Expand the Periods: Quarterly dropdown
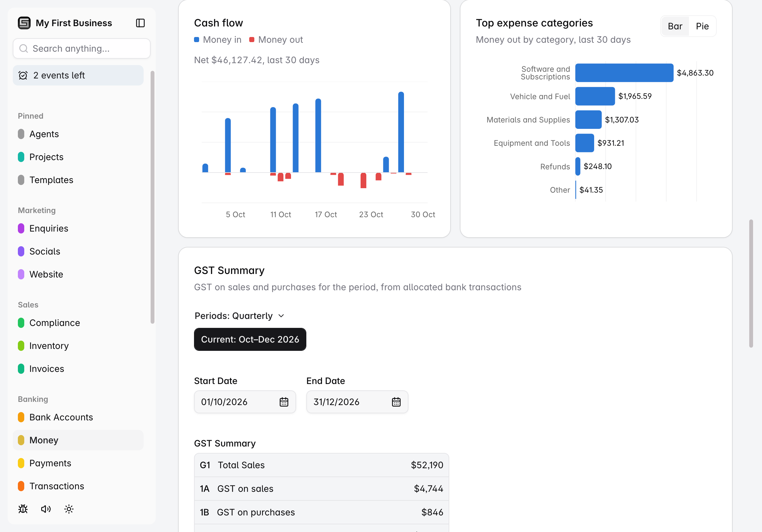This screenshot has height=532, width=762. 240,316
